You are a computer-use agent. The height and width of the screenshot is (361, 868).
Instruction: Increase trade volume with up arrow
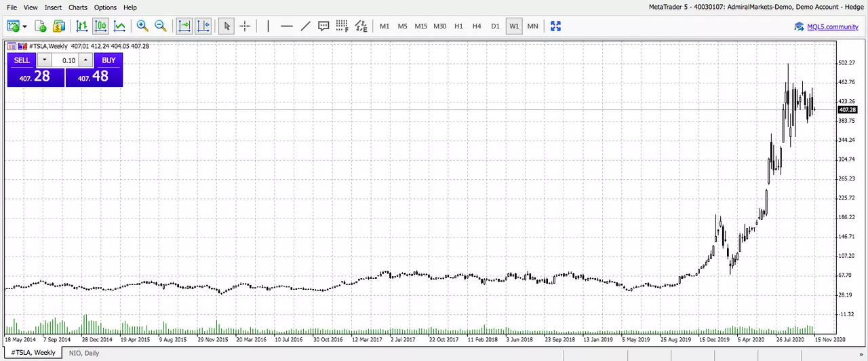(x=85, y=60)
